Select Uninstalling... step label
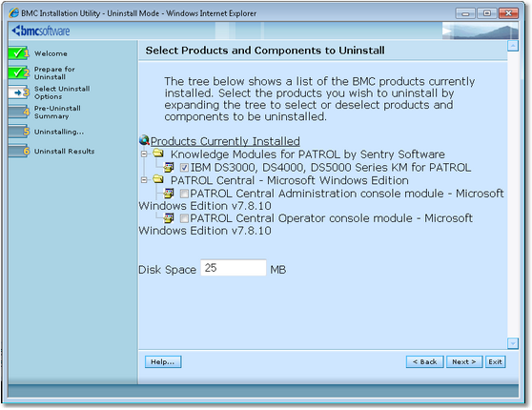 tap(59, 132)
